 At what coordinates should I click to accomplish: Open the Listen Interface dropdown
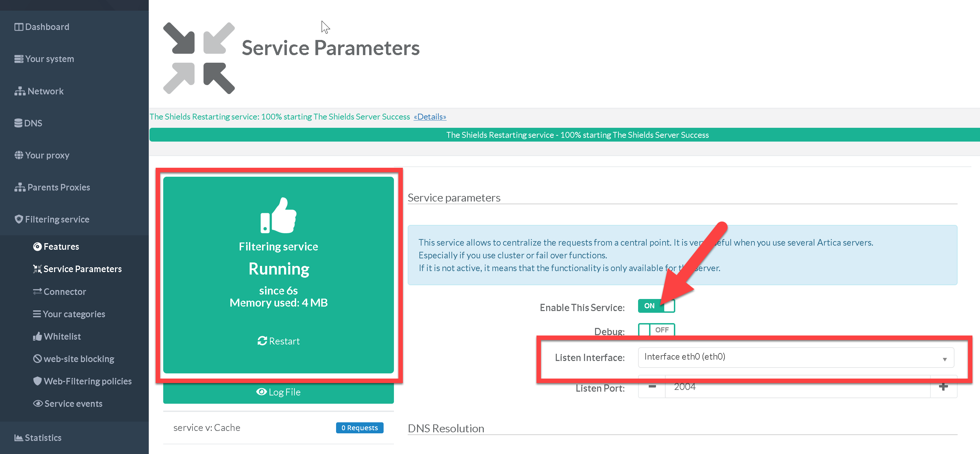tap(795, 357)
